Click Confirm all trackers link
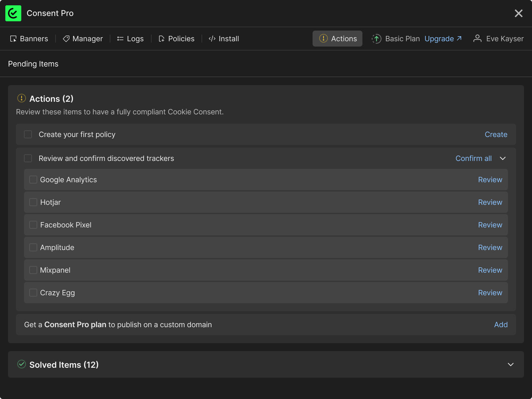 pos(473,158)
